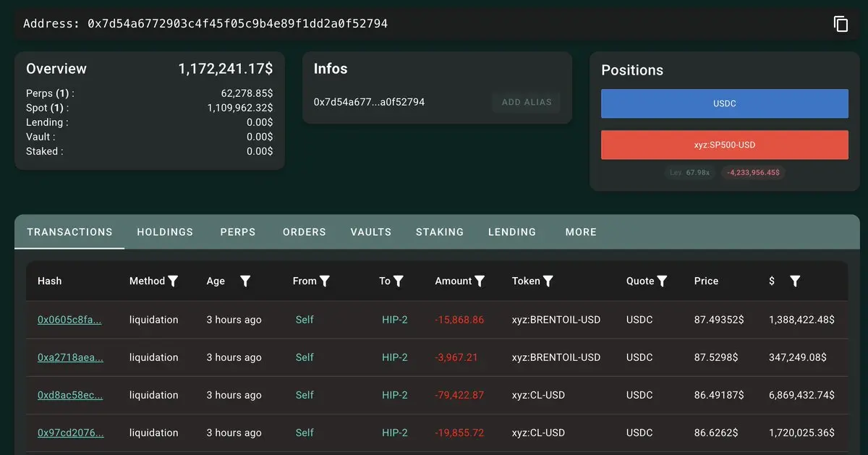The image size is (868, 455).
Task: Copy the wallet address with the copy icon
Action: pos(841,24)
